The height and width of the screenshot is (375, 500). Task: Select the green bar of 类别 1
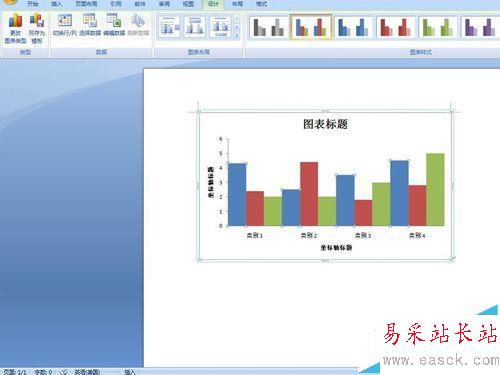(x=273, y=211)
